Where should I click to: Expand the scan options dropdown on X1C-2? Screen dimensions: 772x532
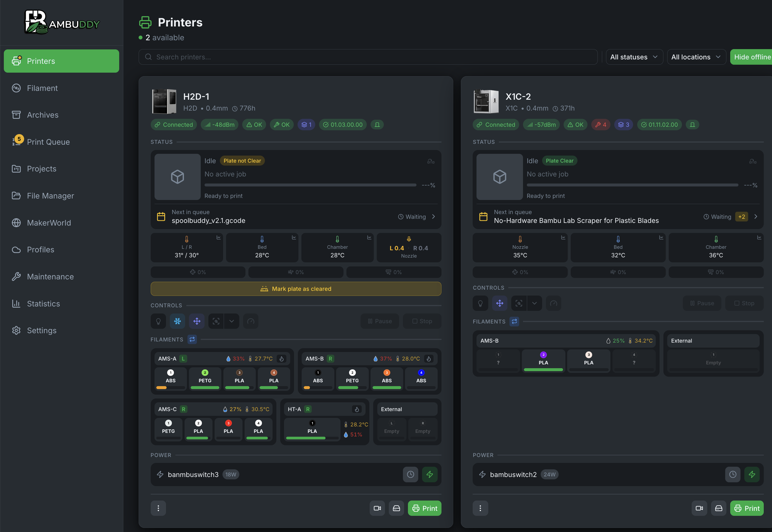pyautogui.click(x=534, y=303)
